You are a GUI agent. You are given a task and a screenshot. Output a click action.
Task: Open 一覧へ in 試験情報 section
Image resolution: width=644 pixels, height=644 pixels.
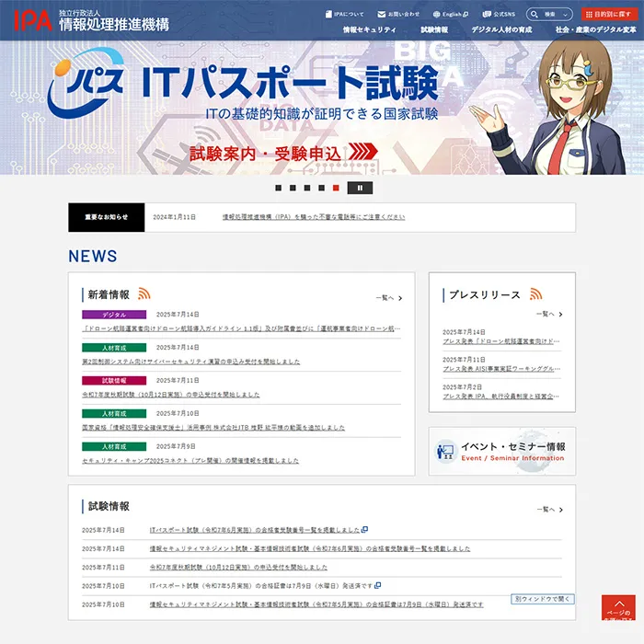tap(549, 510)
